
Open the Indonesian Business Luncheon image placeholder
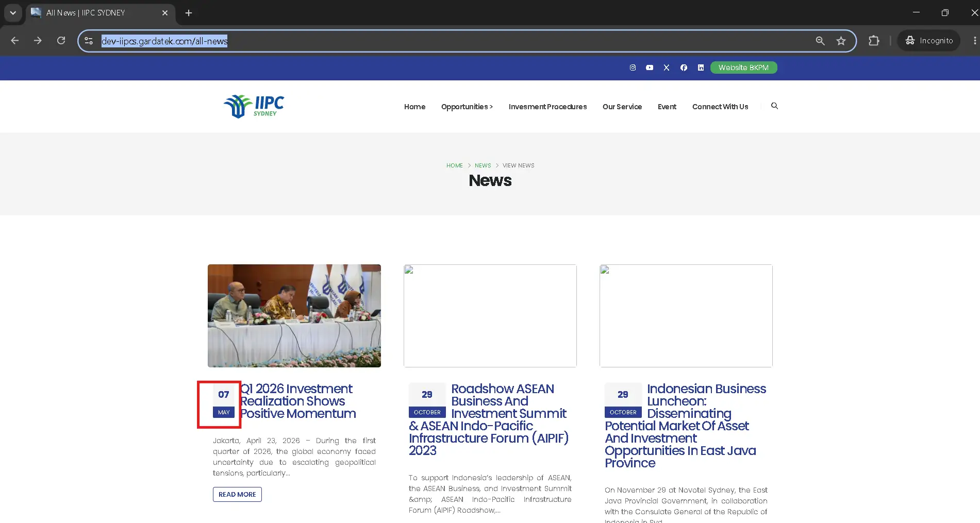pyautogui.click(x=686, y=316)
